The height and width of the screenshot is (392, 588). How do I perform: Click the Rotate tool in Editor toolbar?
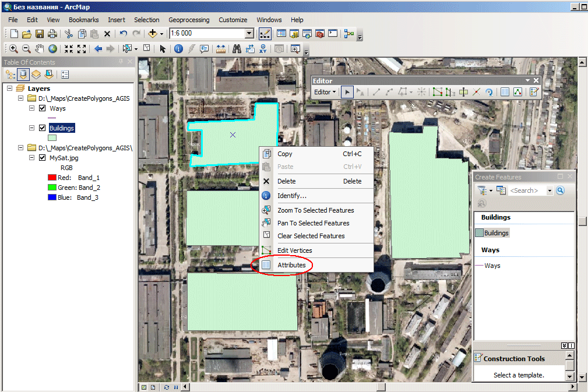point(489,92)
